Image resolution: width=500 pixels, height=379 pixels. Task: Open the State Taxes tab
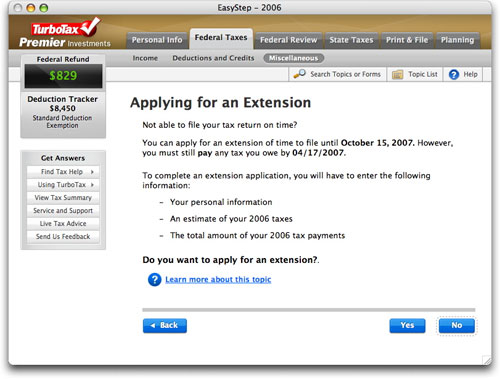(x=351, y=40)
